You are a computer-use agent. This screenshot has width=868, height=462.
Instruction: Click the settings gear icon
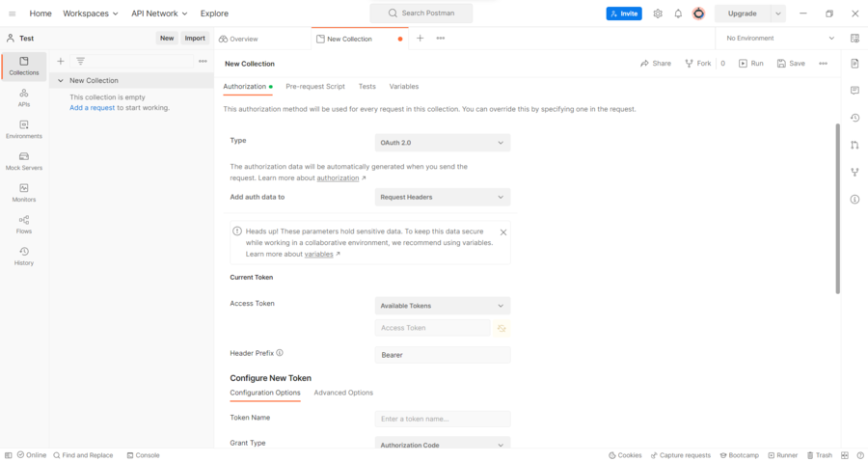(658, 14)
